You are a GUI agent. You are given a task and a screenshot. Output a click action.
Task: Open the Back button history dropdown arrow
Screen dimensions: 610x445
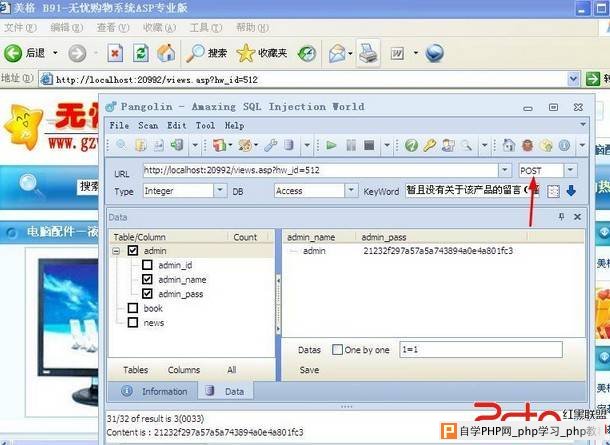click(55, 53)
